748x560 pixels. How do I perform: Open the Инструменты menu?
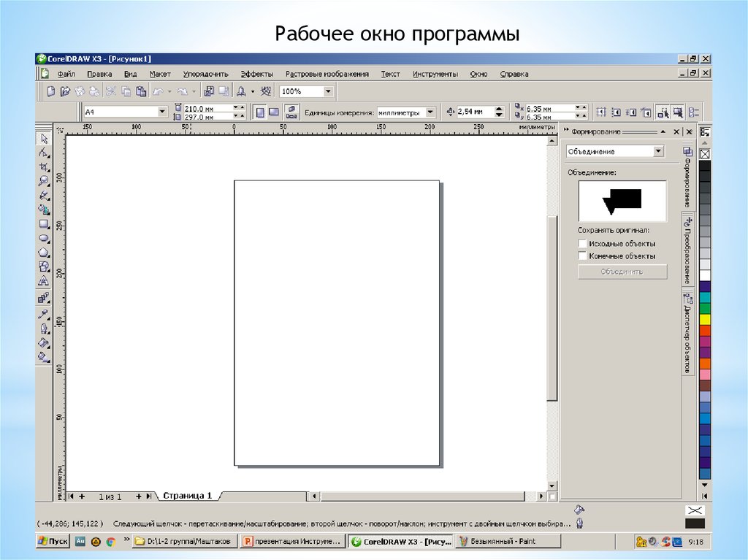435,74
